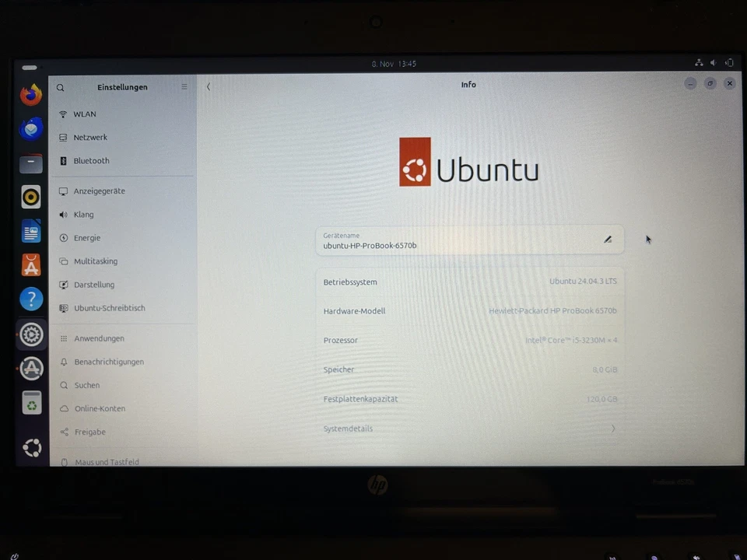This screenshot has width=747, height=560.
Task: Click the search icon in Einstellungen
Action: (60, 87)
